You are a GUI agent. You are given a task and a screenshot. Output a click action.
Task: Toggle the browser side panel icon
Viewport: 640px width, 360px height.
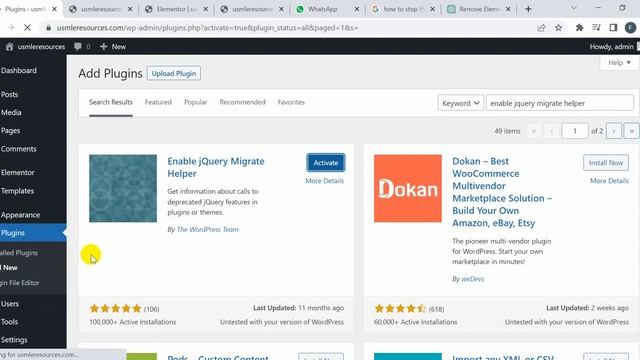tap(613, 28)
